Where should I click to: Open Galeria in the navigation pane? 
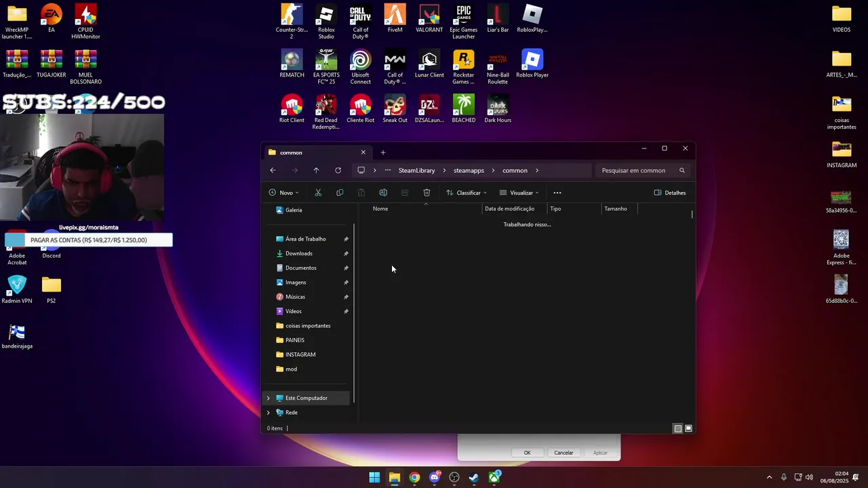(x=293, y=210)
